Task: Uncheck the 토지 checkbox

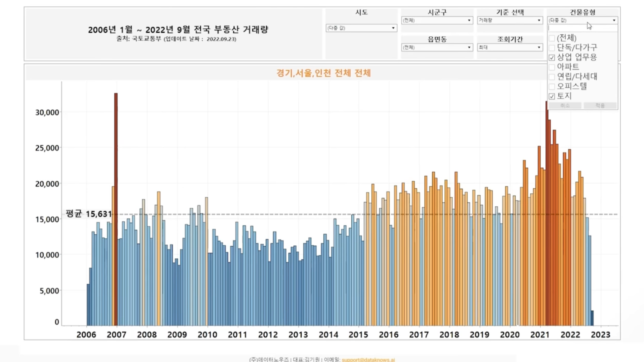Action: (x=552, y=96)
